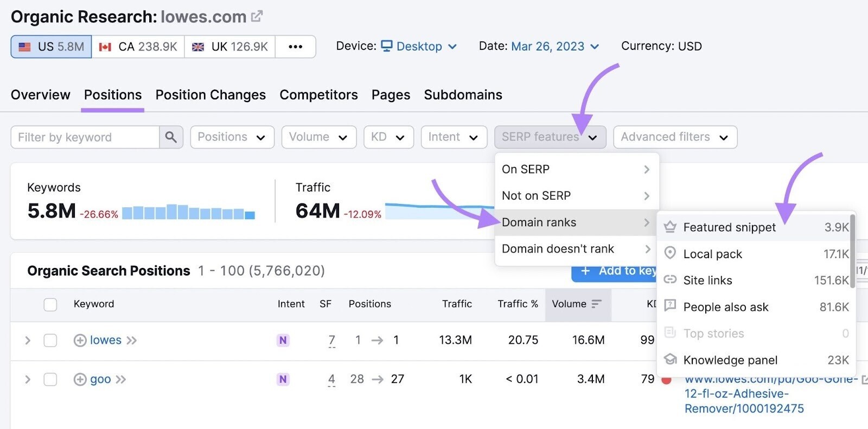Select the Positions tab
This screenshot has width=868, height=429.
pos(113,95)
